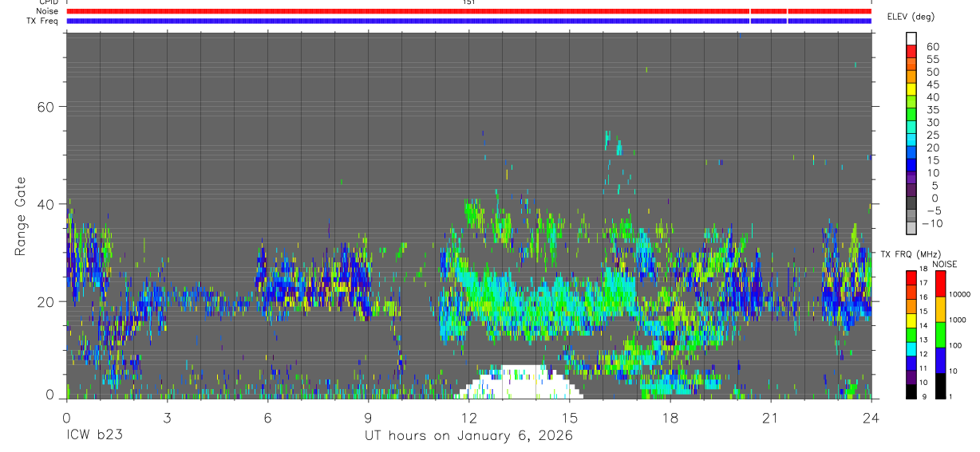Click the 'ELEV (deg)' legend title
This screenshot has height=452, width=980.
pos(911,17)
